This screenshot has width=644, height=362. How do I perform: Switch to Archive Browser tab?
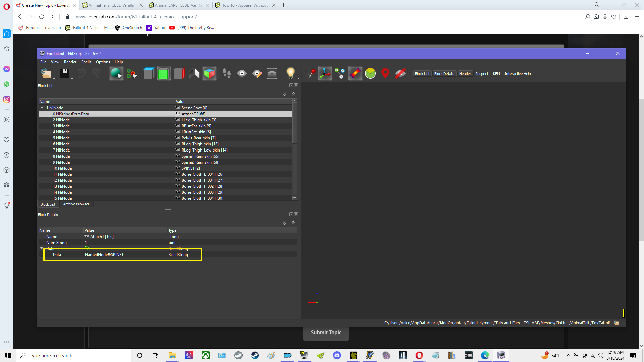[x=76, y=204]
